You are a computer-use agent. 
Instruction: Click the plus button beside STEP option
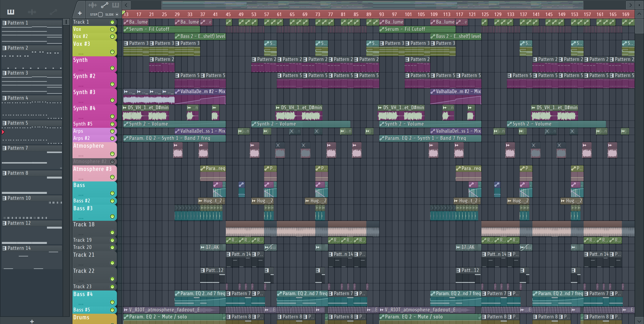coord(80,13)
